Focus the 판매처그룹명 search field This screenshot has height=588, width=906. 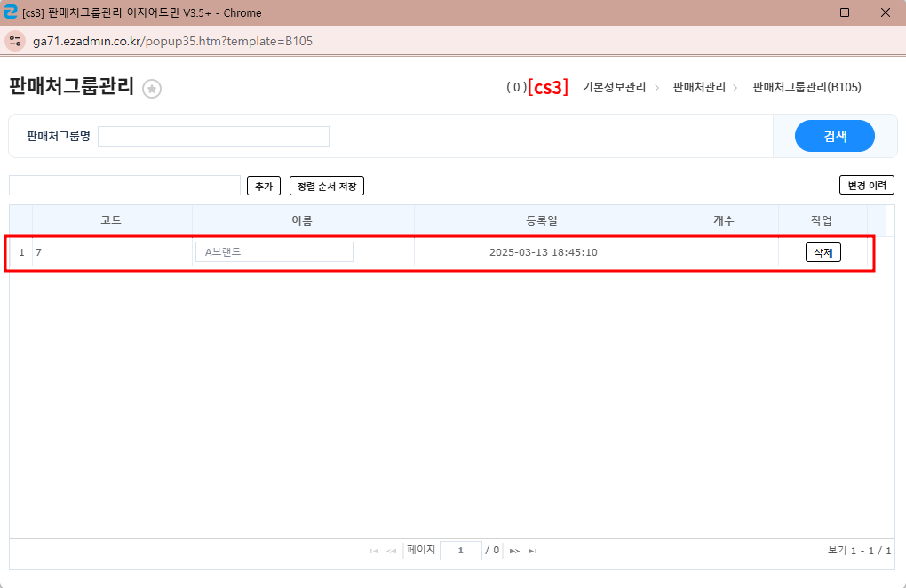pos(213,136)
